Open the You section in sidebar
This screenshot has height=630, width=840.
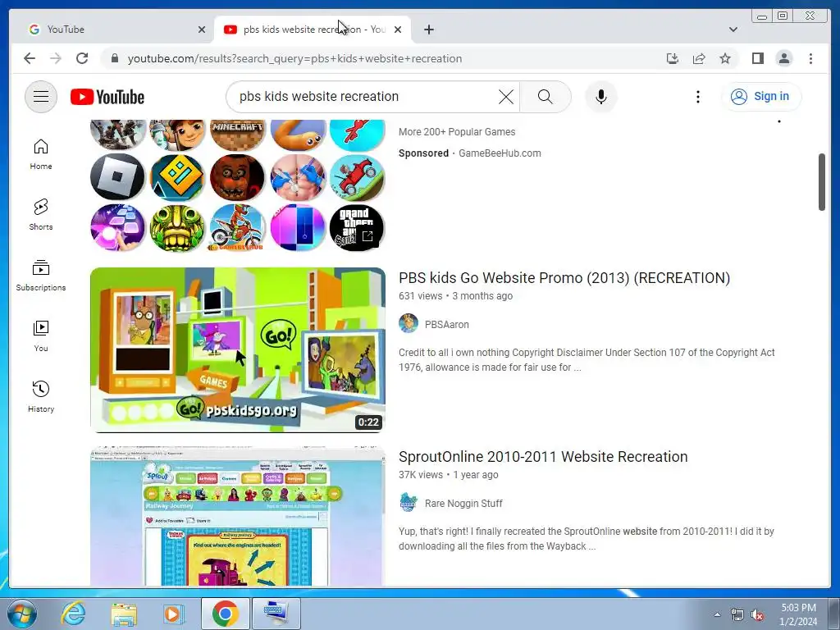41,336
